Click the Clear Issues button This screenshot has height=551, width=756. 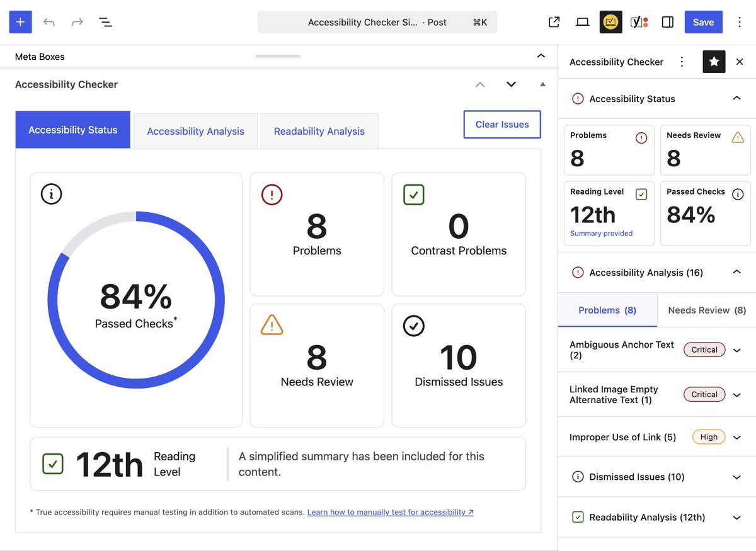click(502, 124)
